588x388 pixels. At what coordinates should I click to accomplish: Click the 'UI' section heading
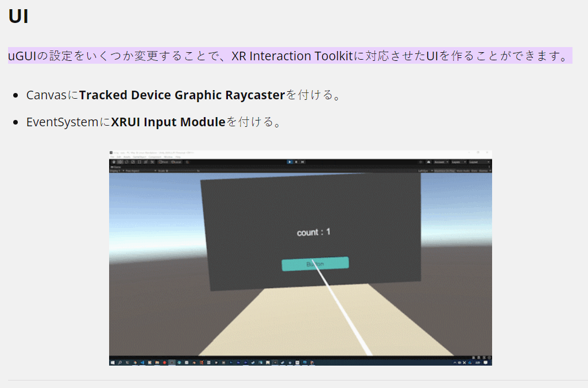click(x=18, y=16)
